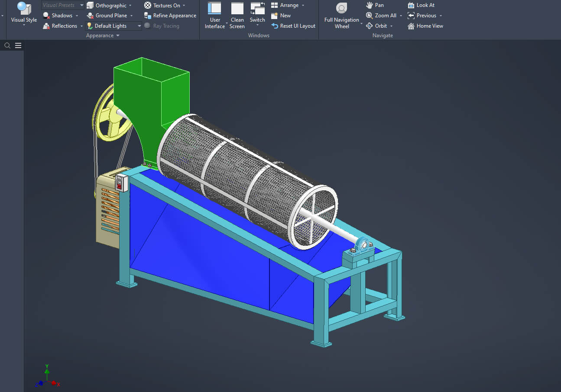Click the Switch windows icon
The width and height of the screenshot is (561, 392).
[257, 8]
